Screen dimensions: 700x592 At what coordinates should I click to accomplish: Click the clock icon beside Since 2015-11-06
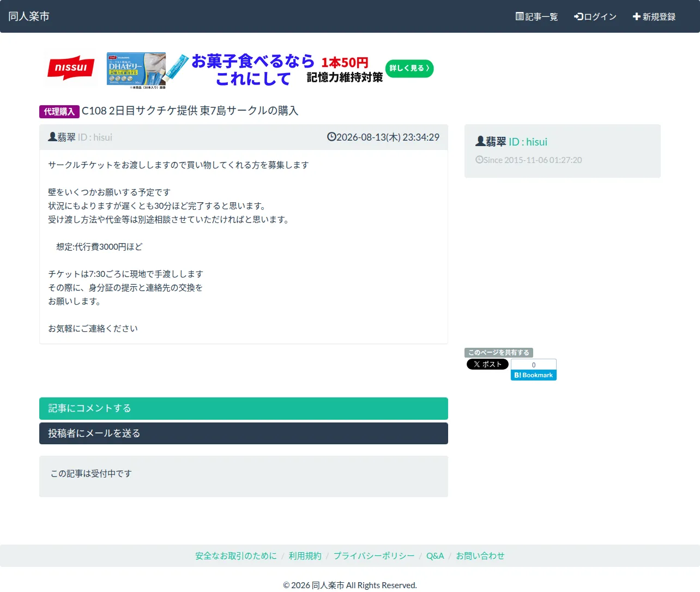pyautogui.click(x=479, y=160)
